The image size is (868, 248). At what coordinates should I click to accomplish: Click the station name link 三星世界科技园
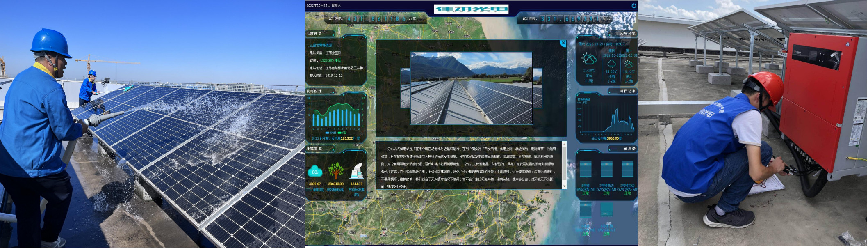click(321, 45)
